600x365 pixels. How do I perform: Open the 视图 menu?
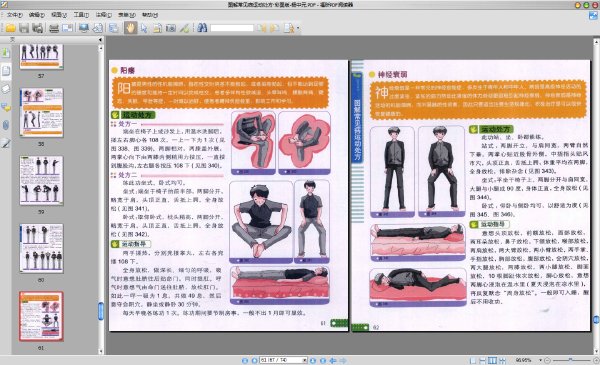tap(59, 15)
